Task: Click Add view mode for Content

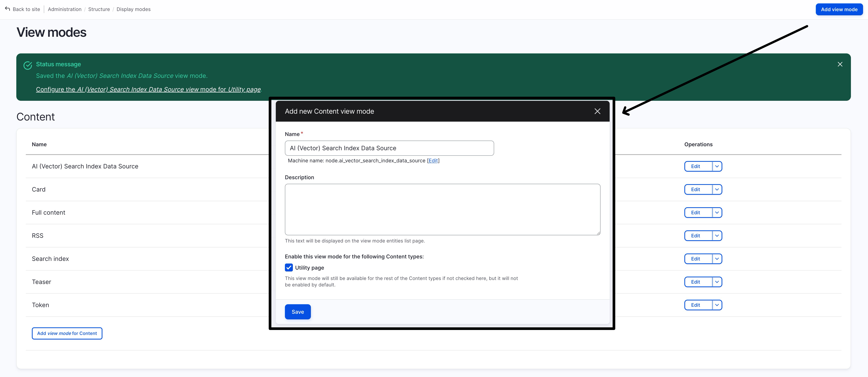Action: point(67,333)
